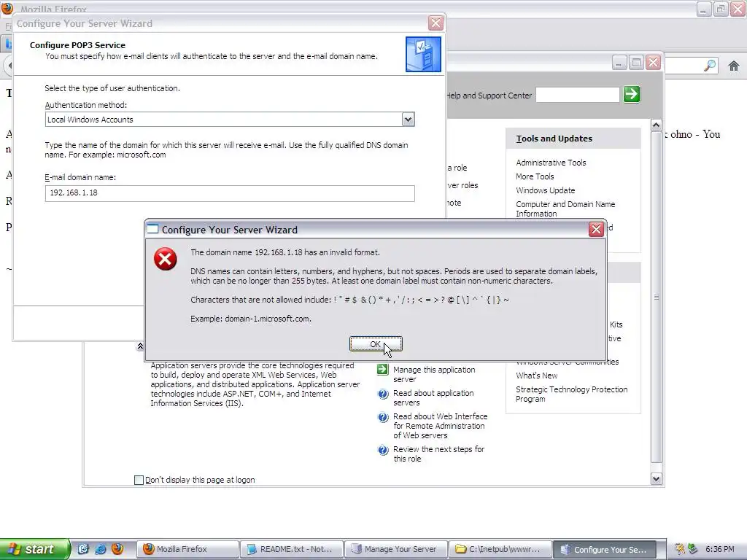Open Strategic Technology Protection Program link
This screenshot has height=560, width=747.
(572, 394)
